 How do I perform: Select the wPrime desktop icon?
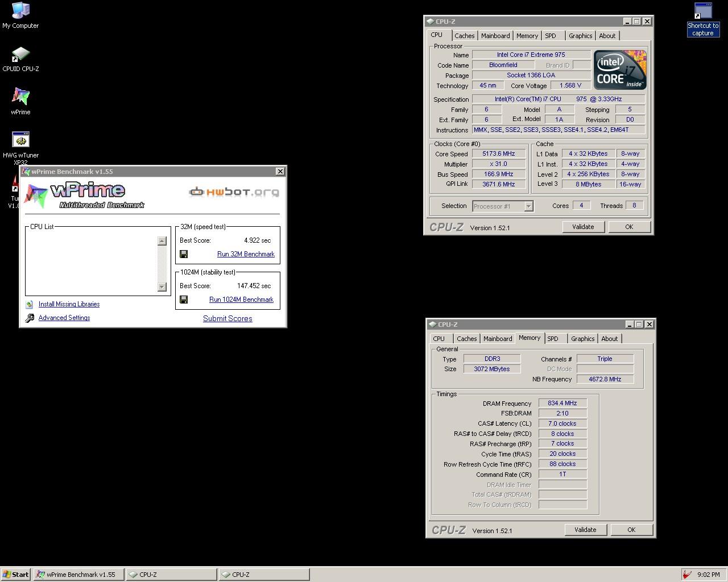20,102
